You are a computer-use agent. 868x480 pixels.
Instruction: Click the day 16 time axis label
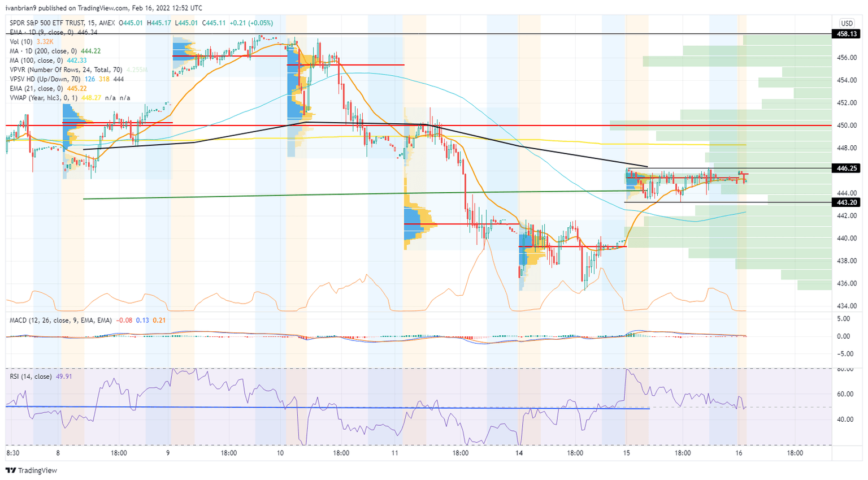point(739,453)
